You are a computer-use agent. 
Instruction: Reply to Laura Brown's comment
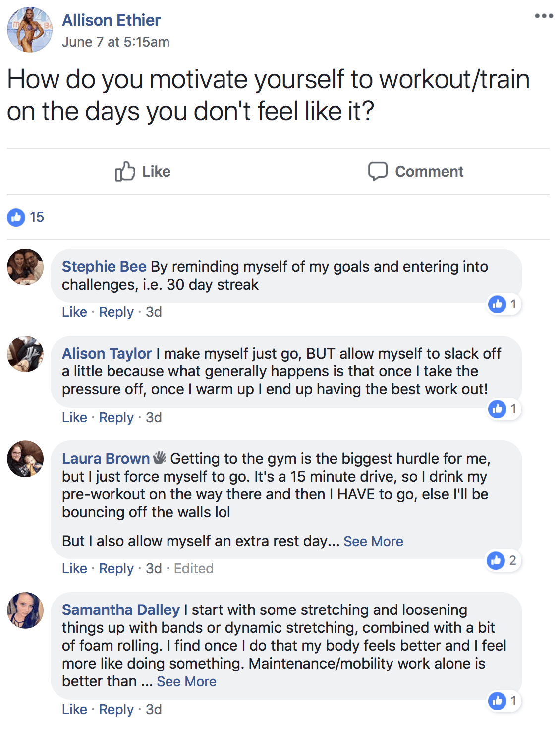tap(116, 568)
